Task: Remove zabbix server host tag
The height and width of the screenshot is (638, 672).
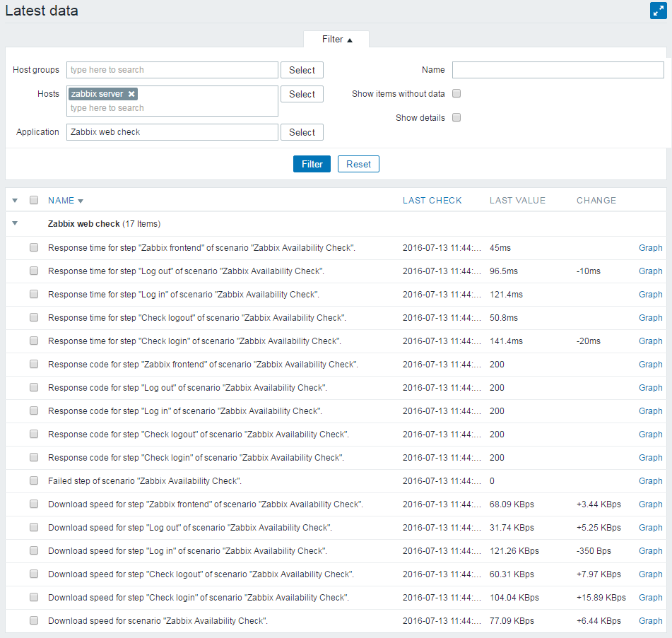Action: (x=131, y=94)
